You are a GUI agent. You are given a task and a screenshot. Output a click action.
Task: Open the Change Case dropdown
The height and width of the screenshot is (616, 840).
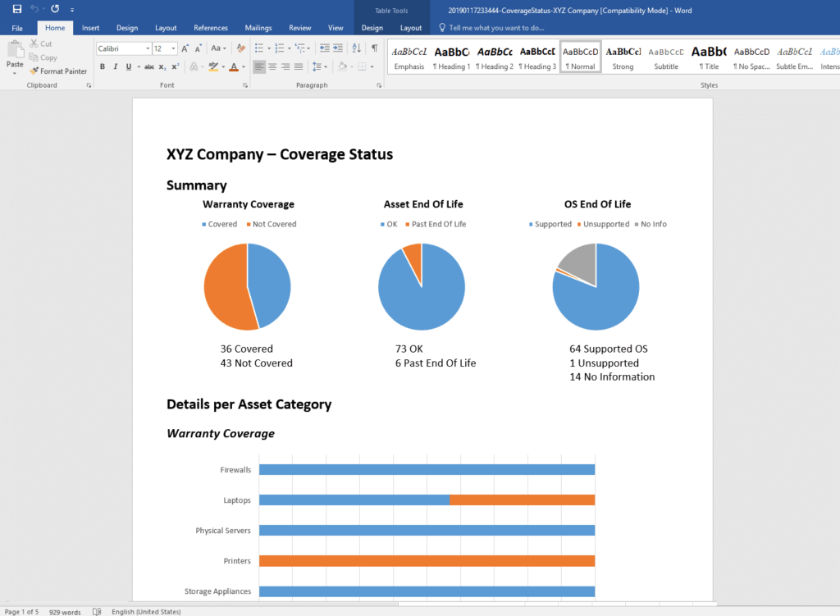[x=220, y=48]
